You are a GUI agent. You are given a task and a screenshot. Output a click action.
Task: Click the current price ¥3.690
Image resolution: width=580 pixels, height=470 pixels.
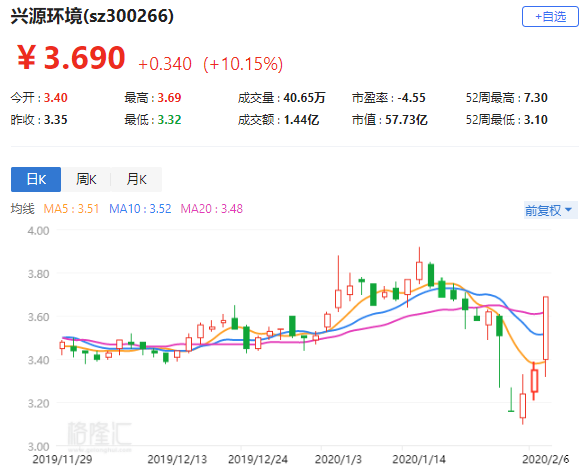[71, 58]
